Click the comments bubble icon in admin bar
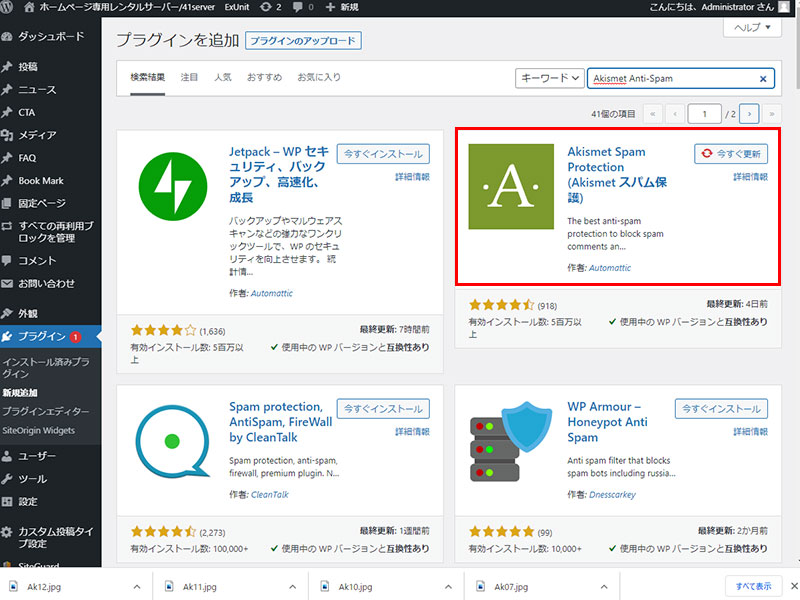This screenshot has width=800, height=600. 299,7
